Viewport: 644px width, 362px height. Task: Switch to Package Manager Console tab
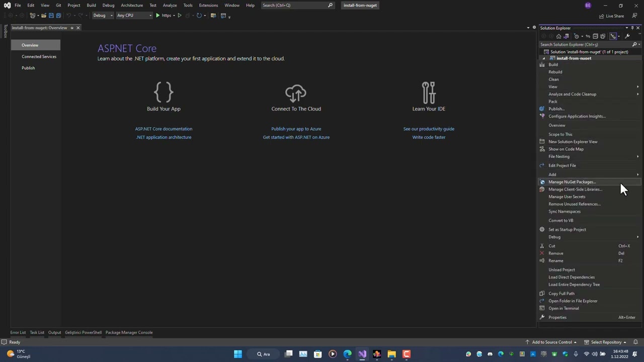click(129, 332)
